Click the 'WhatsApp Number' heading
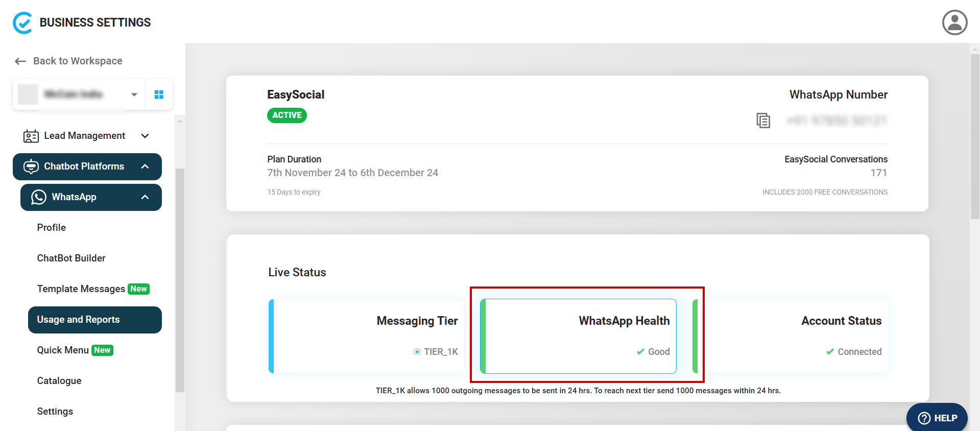The height and width of the screenshot is (431, 980). point(838,95)
